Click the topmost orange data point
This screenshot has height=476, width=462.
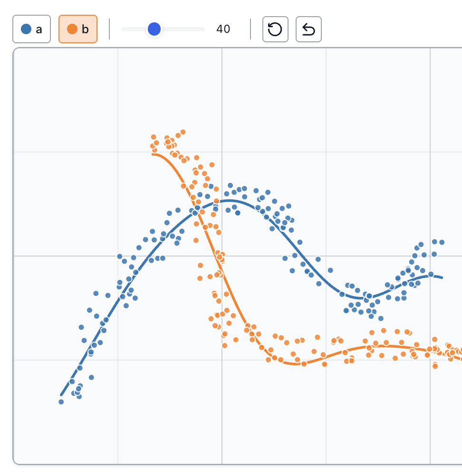click(x=183, y=132)
